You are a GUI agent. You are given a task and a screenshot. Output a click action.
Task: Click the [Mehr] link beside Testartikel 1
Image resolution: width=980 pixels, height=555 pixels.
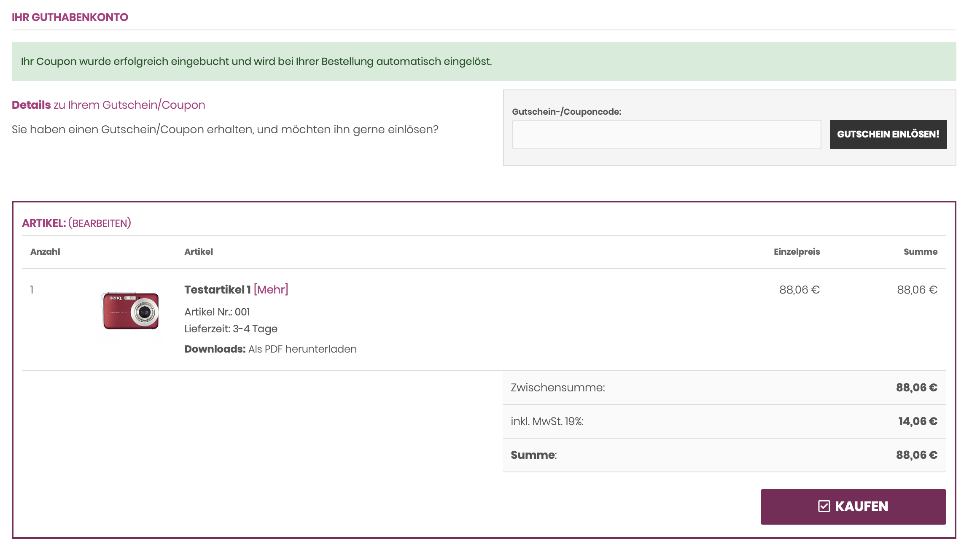(271, 290)
